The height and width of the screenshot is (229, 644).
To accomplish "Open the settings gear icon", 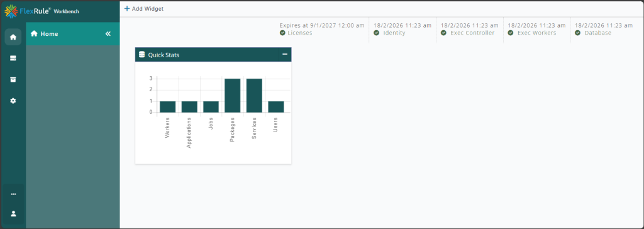I will click(13, 101).
